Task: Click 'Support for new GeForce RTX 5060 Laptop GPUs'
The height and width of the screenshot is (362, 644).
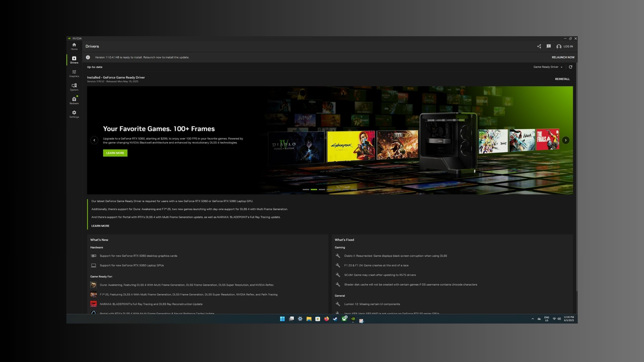Action: 132,265
